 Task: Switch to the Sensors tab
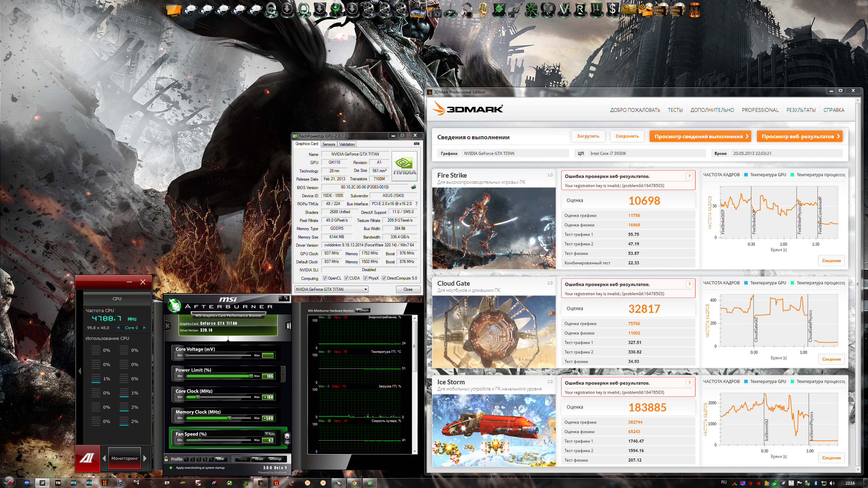click(328, 144)
